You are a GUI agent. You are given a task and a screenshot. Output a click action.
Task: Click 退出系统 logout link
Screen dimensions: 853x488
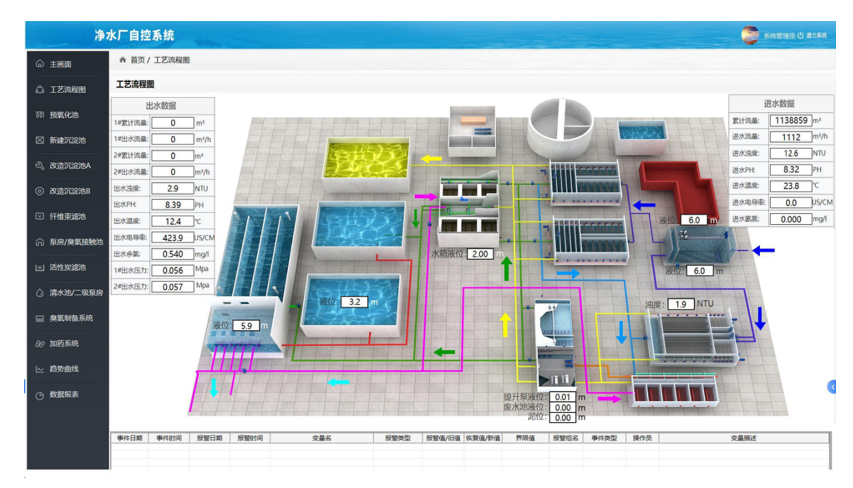pos(816,35)
